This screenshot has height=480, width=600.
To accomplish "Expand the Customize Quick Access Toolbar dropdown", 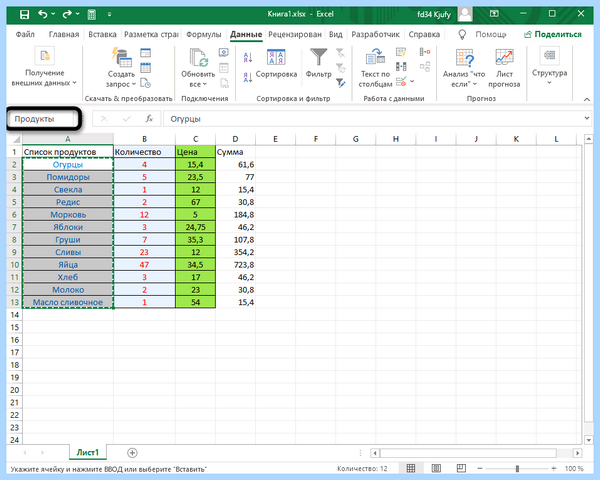I will pyautogui.click(x=109, y=15).
